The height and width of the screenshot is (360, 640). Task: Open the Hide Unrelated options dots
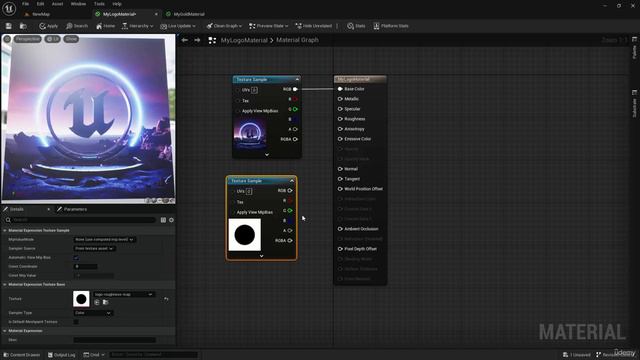point(337,26)
